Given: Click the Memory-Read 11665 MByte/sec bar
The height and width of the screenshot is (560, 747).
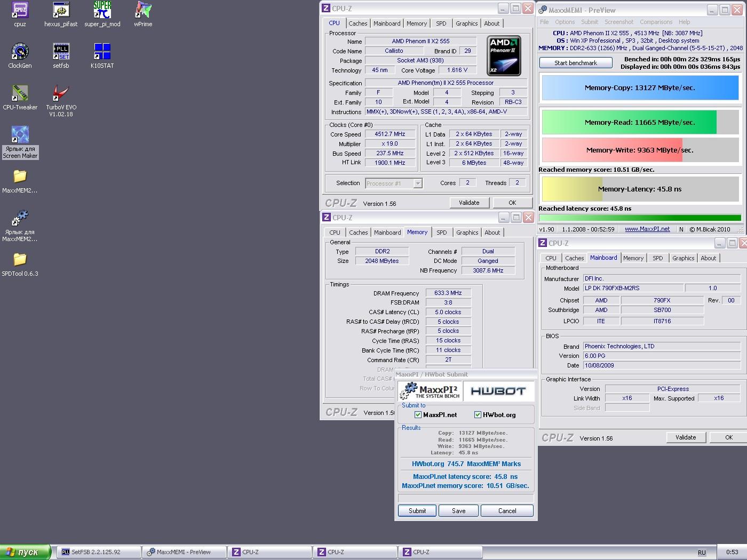Looking at the screenshot, I should click(640, 122).
